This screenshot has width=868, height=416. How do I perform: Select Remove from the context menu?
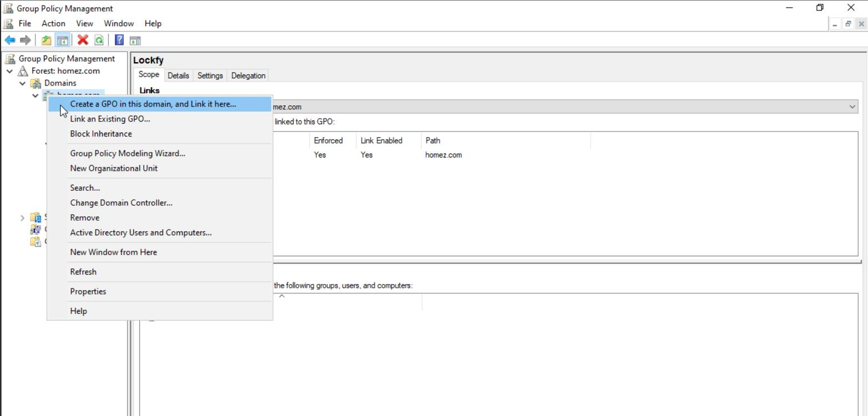tap(160, 217)
